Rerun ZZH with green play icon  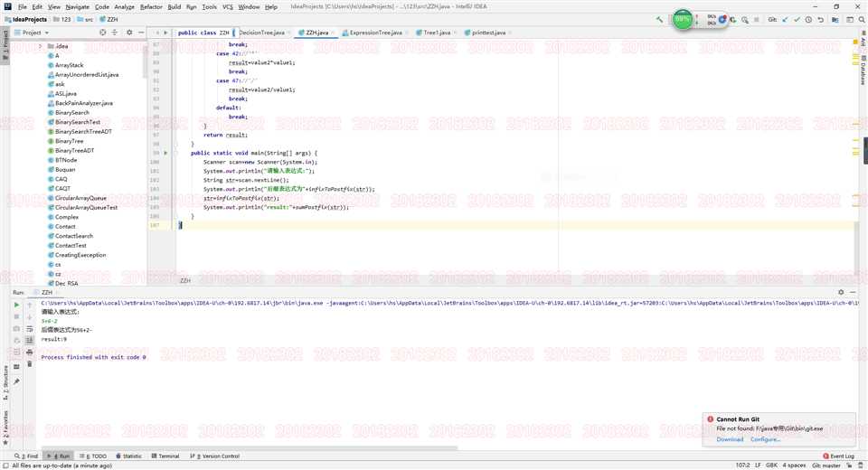[x=16, y=305]
